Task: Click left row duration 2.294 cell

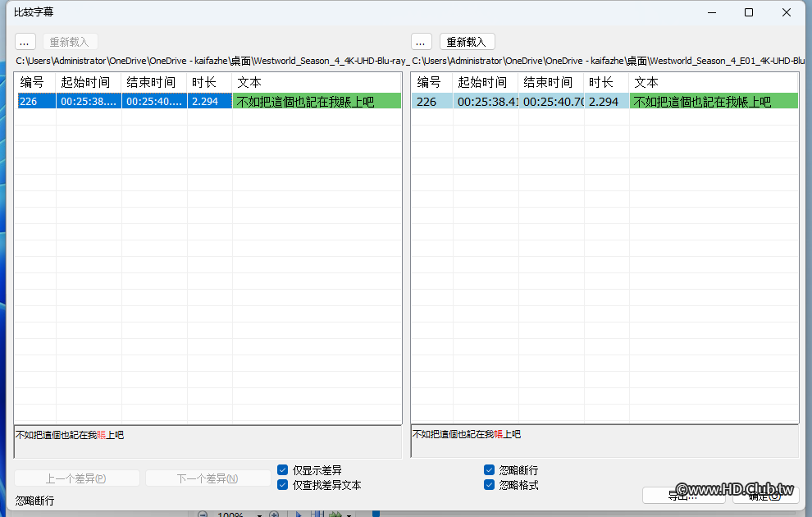Action: pyautogui.click(x=210, y=101)
